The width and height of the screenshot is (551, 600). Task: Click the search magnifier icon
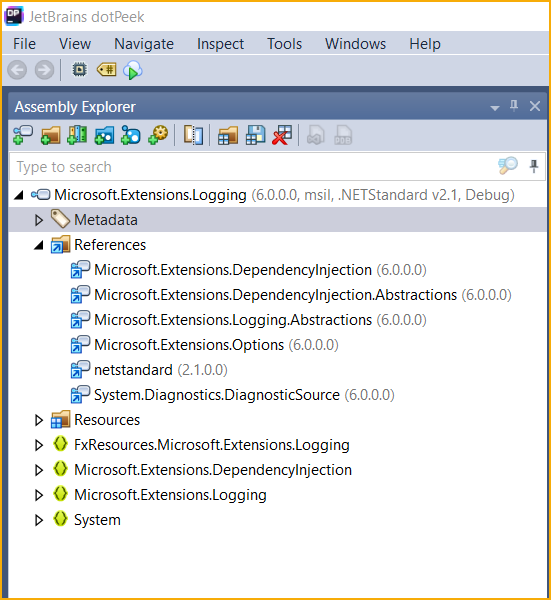508,166
